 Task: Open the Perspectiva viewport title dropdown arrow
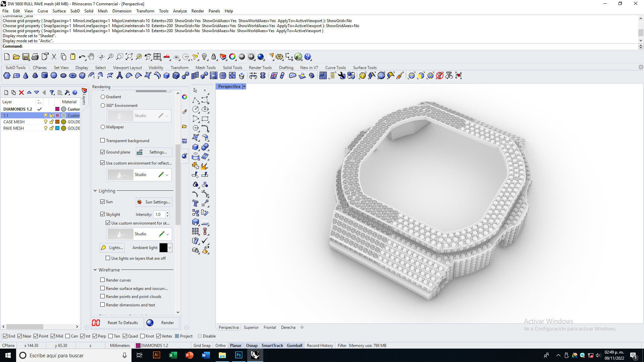pyautogui.click(x=244, y=86)
